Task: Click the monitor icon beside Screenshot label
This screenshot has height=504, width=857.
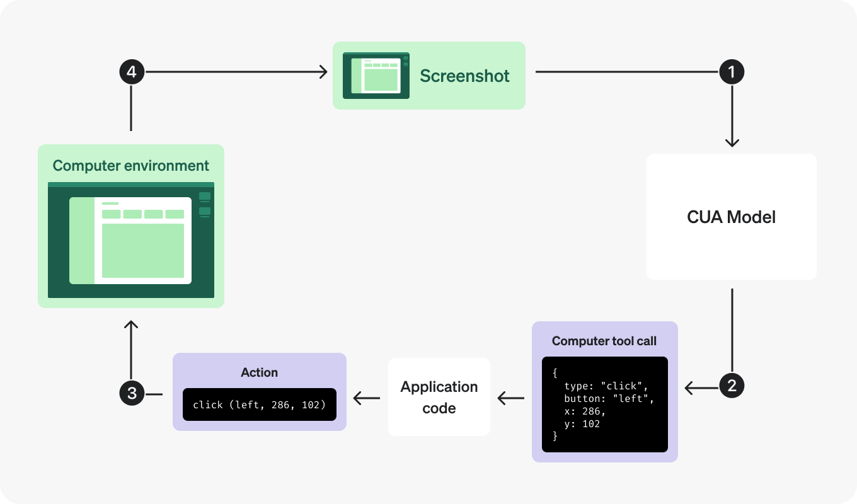Action: [376, 76]
